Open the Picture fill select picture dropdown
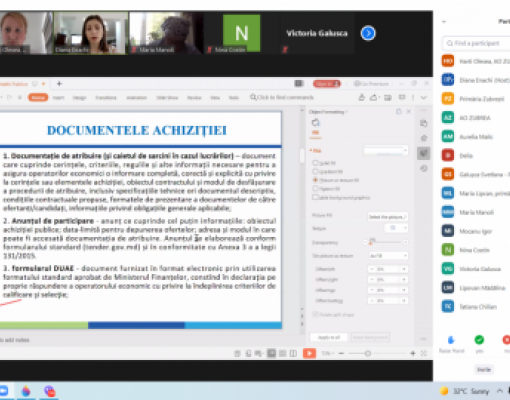The width and height of the screenshot is (510, 400). pyautogui.click(x=388, y=217)
